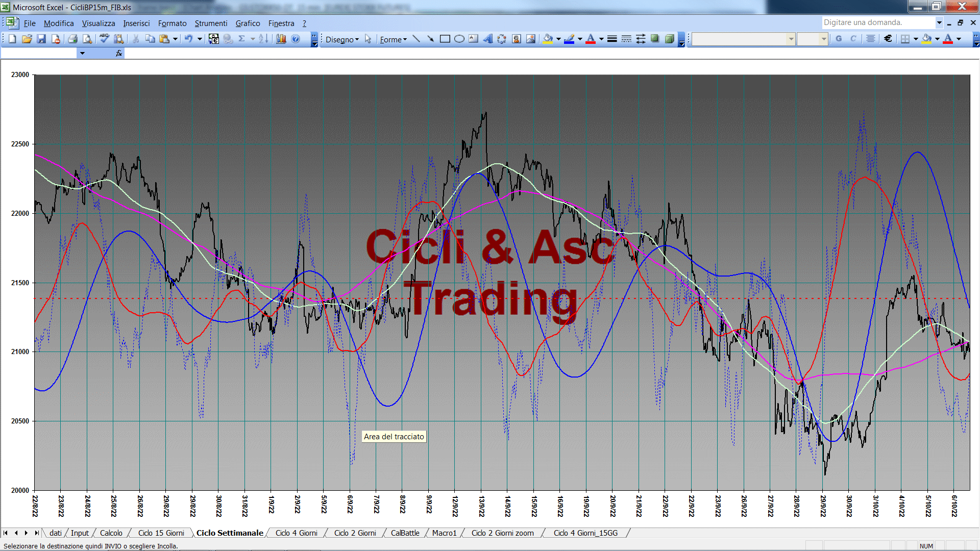The image size is (980, 551).
Task: Open the Disegno drawing menu
Action: click(x=342, y=39)
